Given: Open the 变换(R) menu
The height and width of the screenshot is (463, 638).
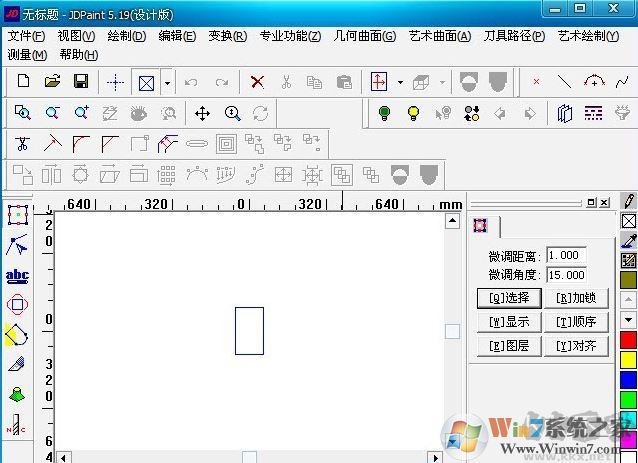Looking at the screenshot, I should [x=227, y=36].
